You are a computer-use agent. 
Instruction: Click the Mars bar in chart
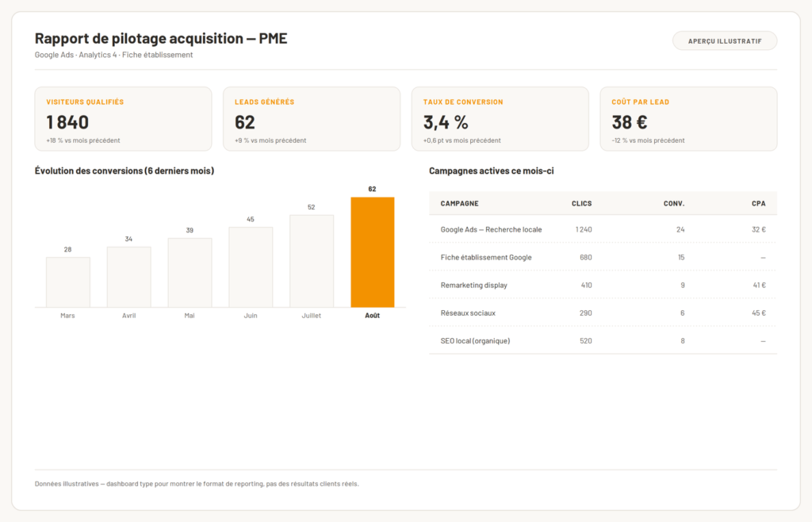tap(68, 282)
